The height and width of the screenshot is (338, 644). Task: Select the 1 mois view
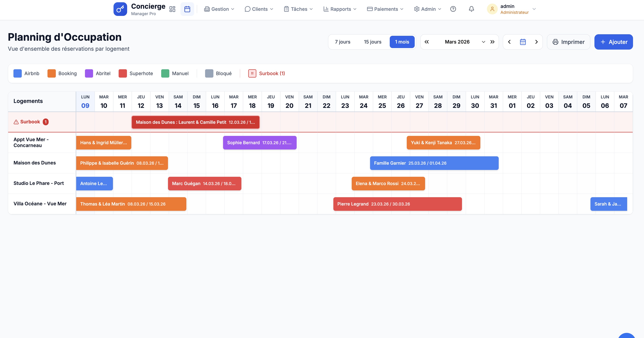[x=402, y=42]
